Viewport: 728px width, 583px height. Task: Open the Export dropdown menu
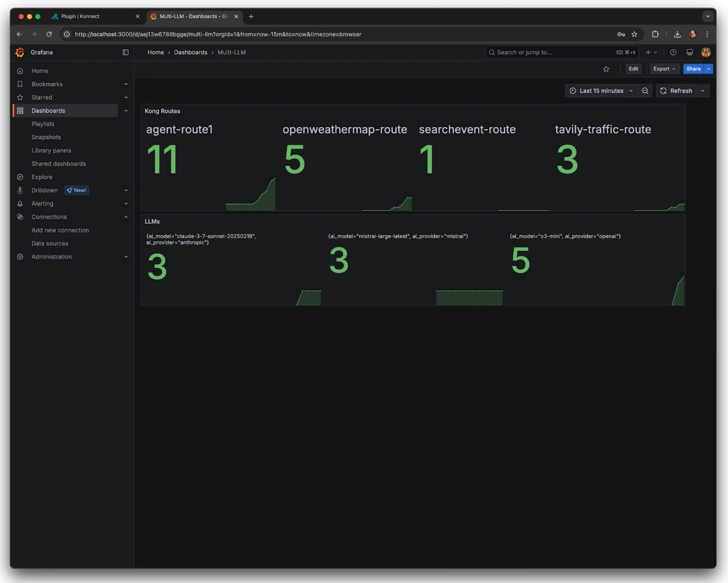(664, 69)
